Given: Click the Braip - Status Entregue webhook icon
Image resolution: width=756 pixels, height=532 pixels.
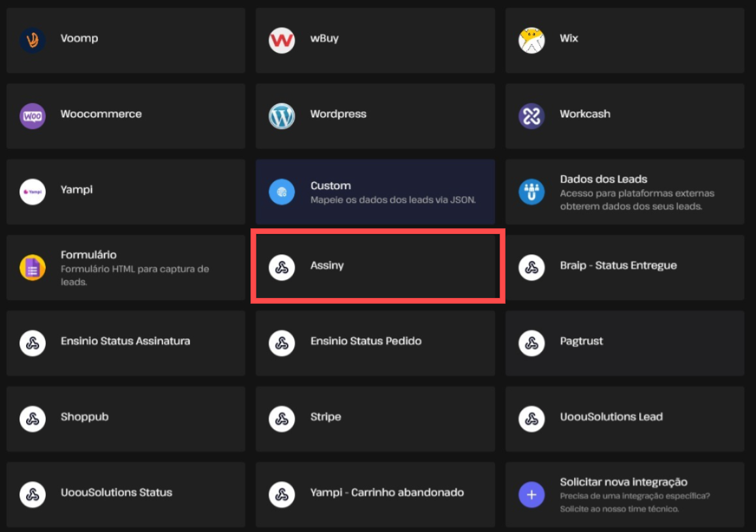Looking at the screenshot, I should click(532, 267).
